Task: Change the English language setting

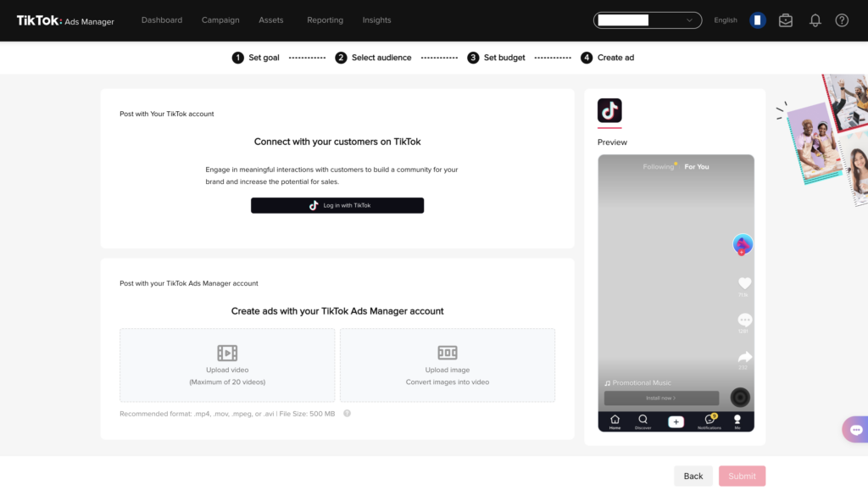Action: coord(726,20)
